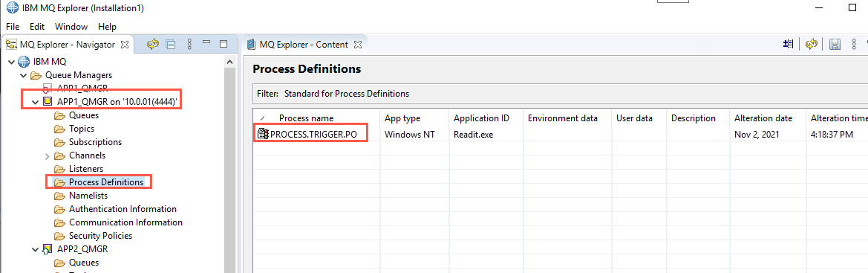868x273 pixels.
Task: Select the PROCESS.TRIGGER.PO row
Action: [561, 134]
